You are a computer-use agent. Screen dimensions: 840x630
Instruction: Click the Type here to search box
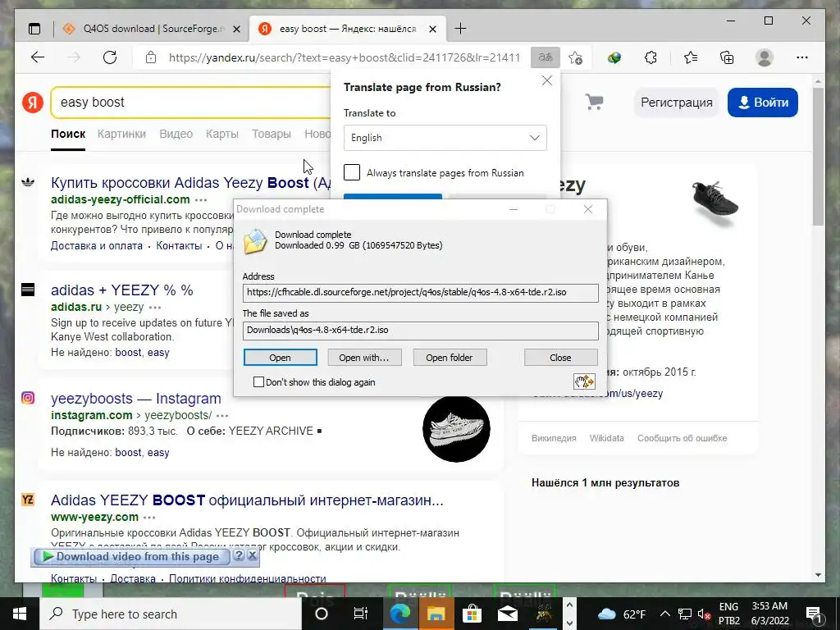pyautogui.click(x=171, y=614)
